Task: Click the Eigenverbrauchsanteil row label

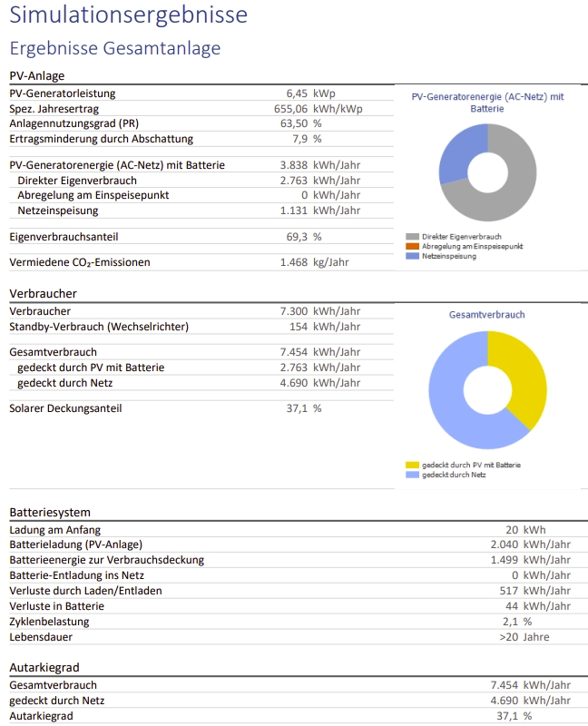Action: (64, 237)
